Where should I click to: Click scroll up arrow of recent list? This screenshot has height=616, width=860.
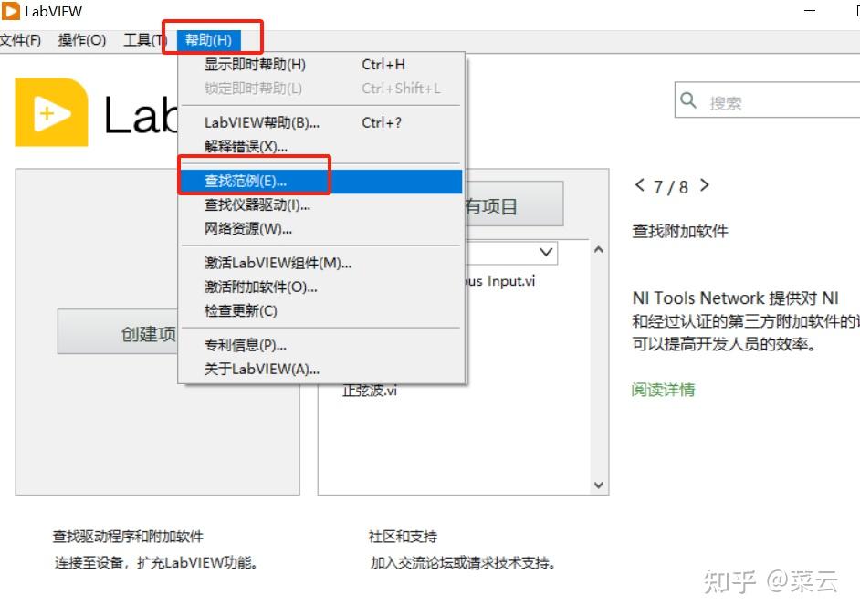(598, 250)
